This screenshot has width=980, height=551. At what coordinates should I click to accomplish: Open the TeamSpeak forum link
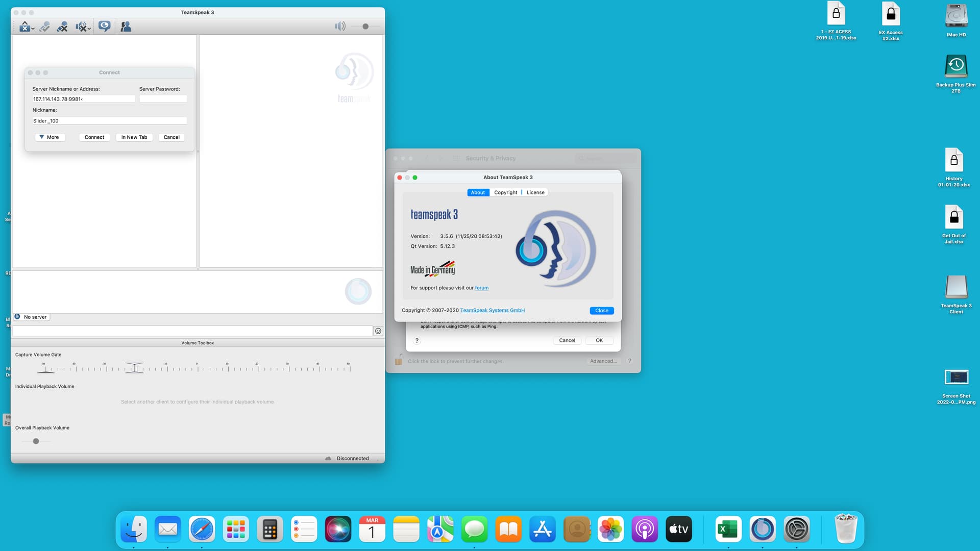[x=482, y=288]
